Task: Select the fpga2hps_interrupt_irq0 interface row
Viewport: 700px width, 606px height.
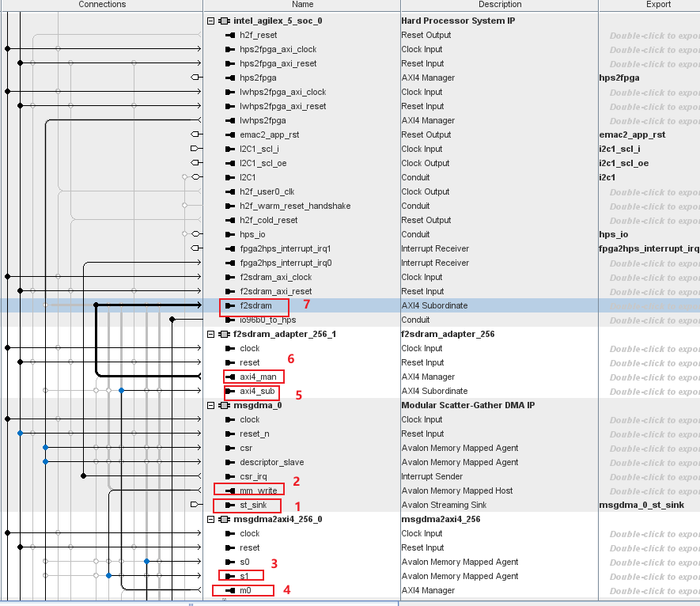Action: tap(286, 263)
